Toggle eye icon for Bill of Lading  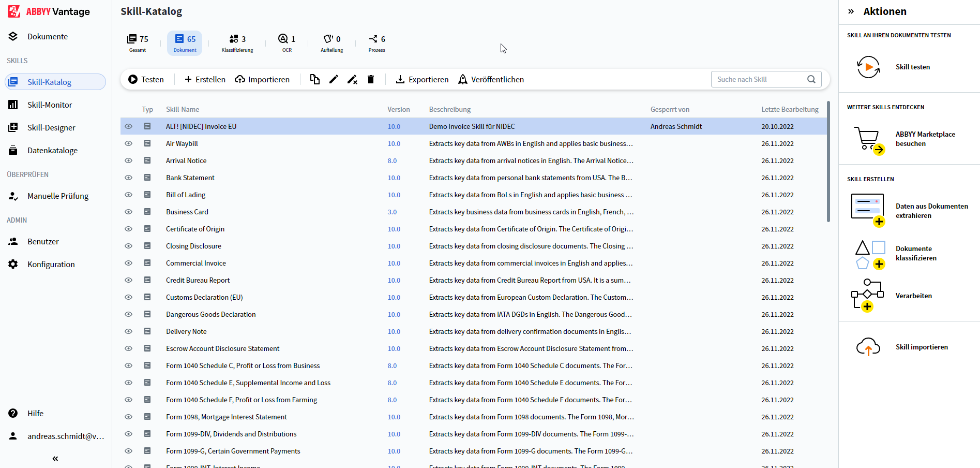[129, 195]
